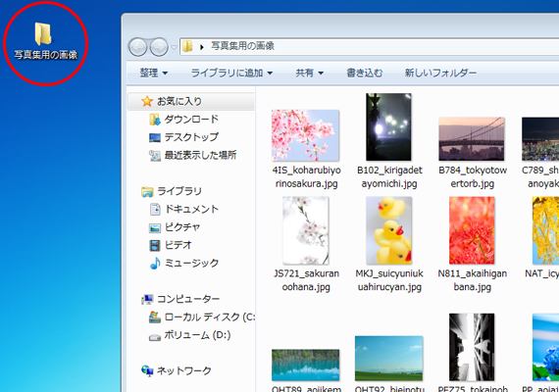559x392 pixels.
Task: Click the filename N811_akaihiganbana.jpg
Action: coord(473,280)
